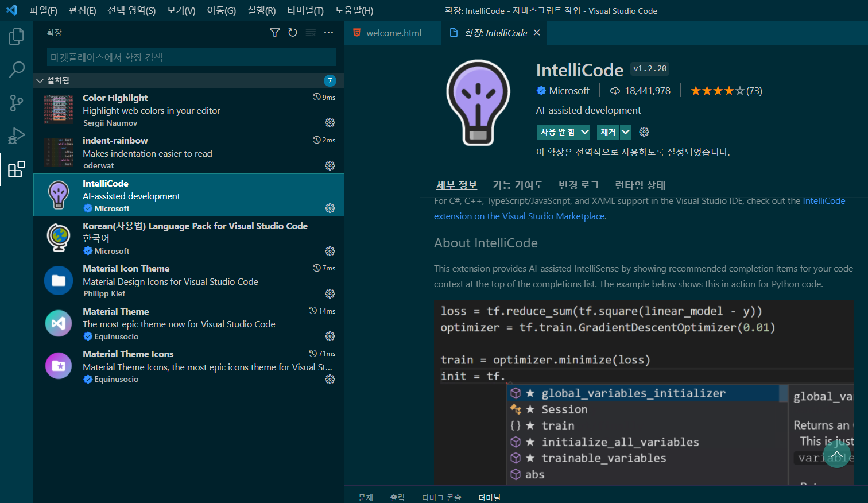This screenshot has height=503, width=868.
Task: Switch to the welcome.html tab
Action: point(393,33)
